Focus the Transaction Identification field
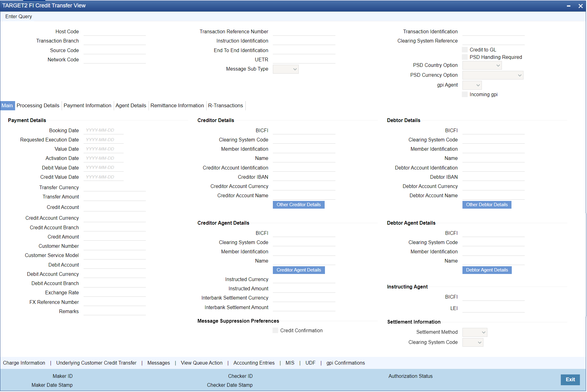Viewport: 587px width, 392px height. (494, 32)
